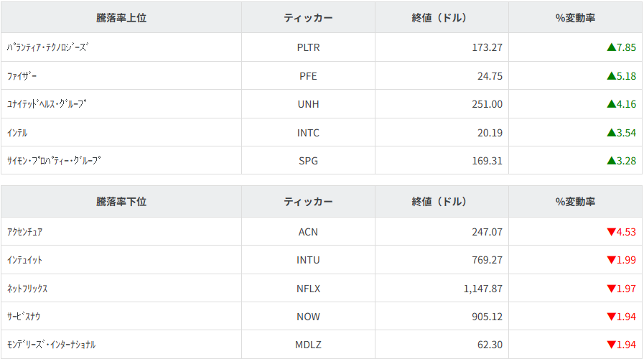This screenshot has height=359, width=644.
Task: Click the green up arrow beside 3.54
Action: (611, 133)
